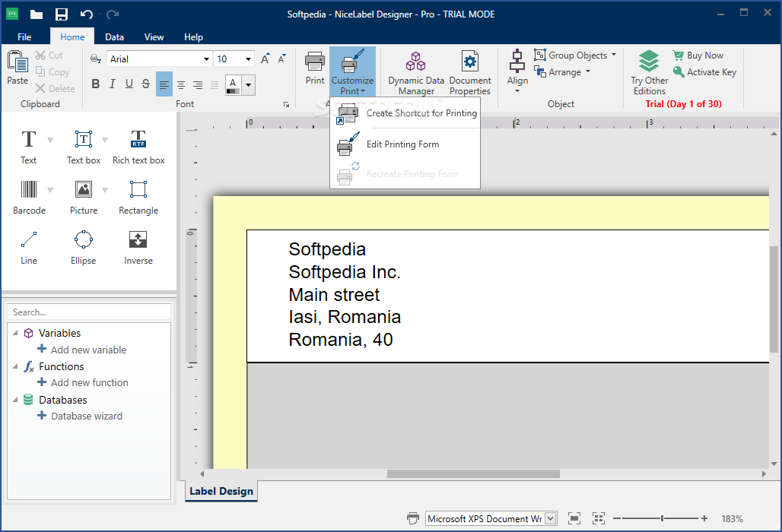Click the horizontal scrollbar thumb
The height and width of the screenshot is (532, 782).
tap(473, 473)
